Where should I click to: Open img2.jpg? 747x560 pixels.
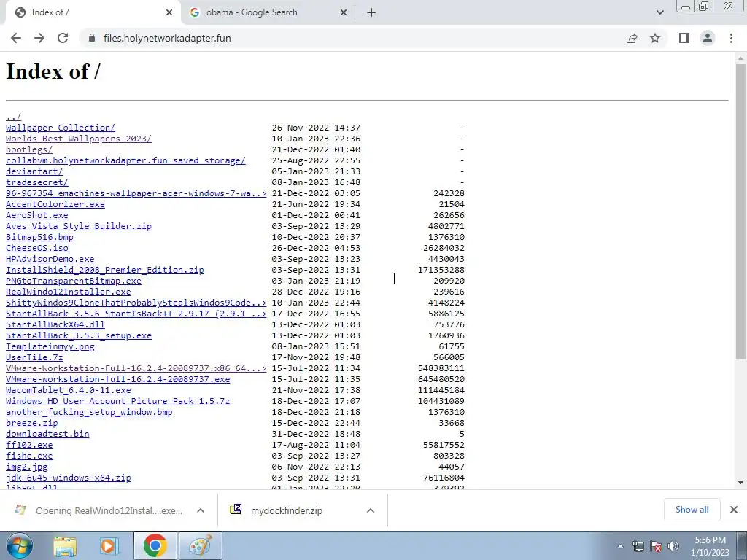27,467
